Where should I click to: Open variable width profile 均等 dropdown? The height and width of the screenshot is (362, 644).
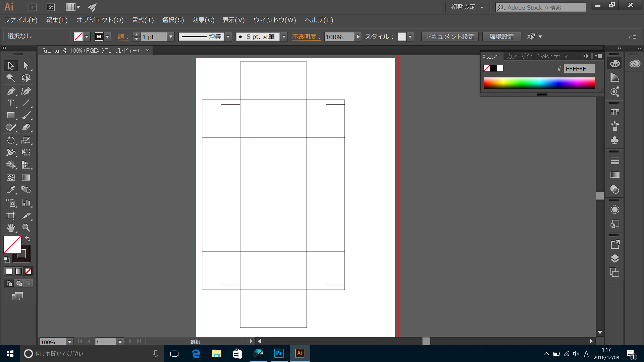coord(228,37)
